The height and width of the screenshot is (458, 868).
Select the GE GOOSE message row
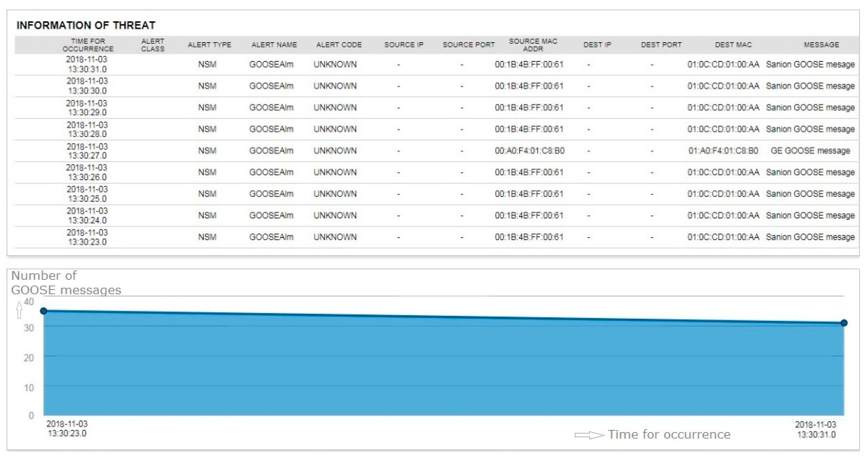[810, 151]
